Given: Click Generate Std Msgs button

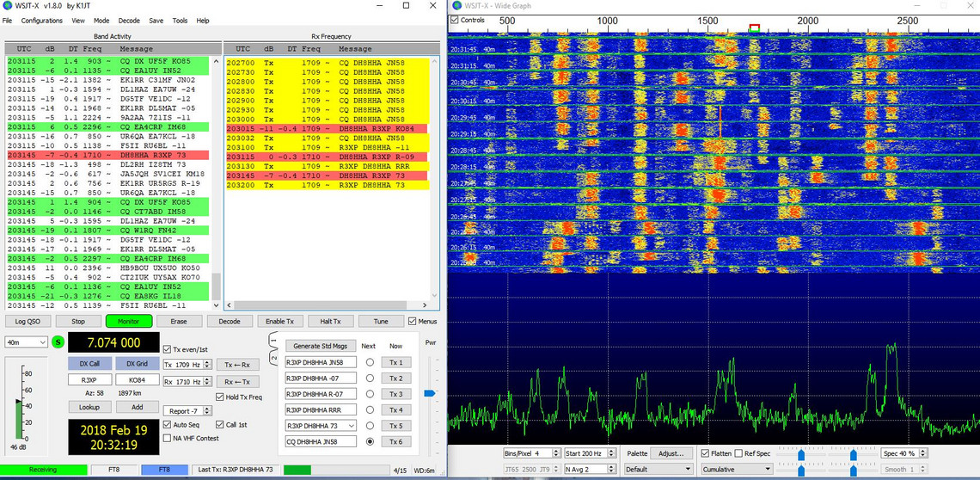Looking at the screenshot, I should pyautogui.click(x=321, y=346).
